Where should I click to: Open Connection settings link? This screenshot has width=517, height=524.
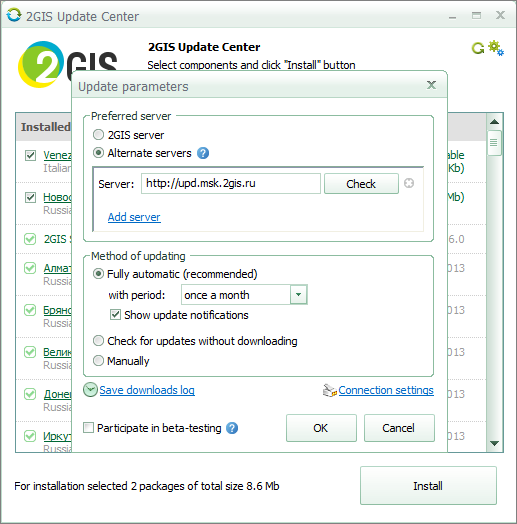point(386,390)
